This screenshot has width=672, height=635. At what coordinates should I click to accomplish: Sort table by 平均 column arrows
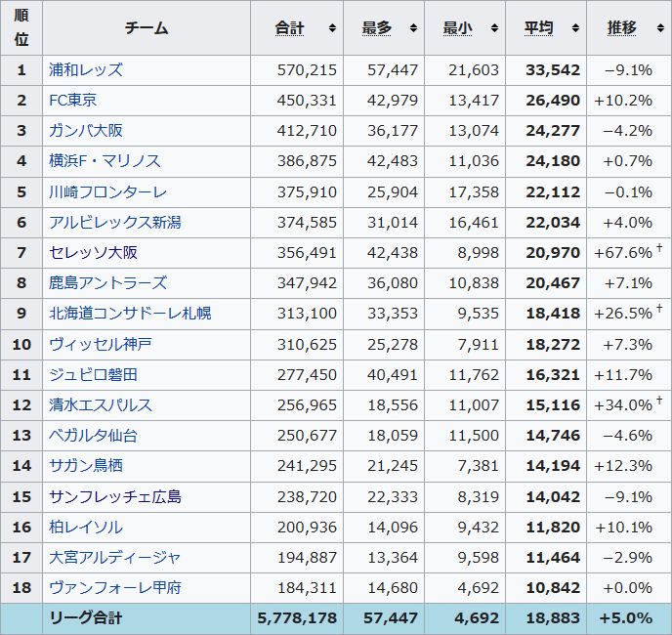click(x=575, y=28)
